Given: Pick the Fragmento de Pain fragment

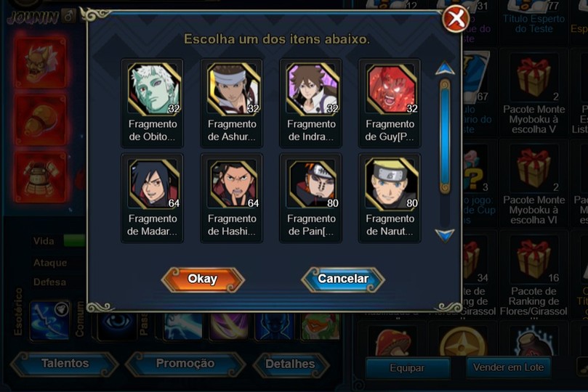Looking at the screenshot, I should 313,184.
